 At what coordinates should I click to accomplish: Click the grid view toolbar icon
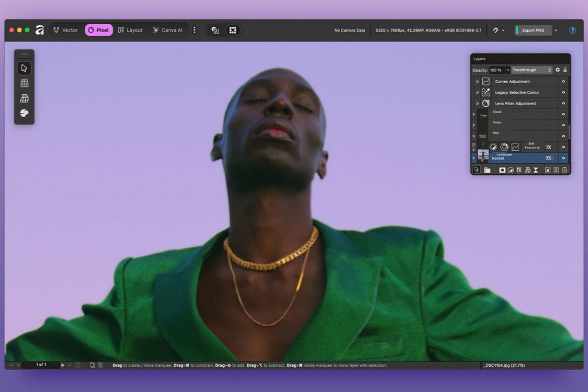(233, 30)
